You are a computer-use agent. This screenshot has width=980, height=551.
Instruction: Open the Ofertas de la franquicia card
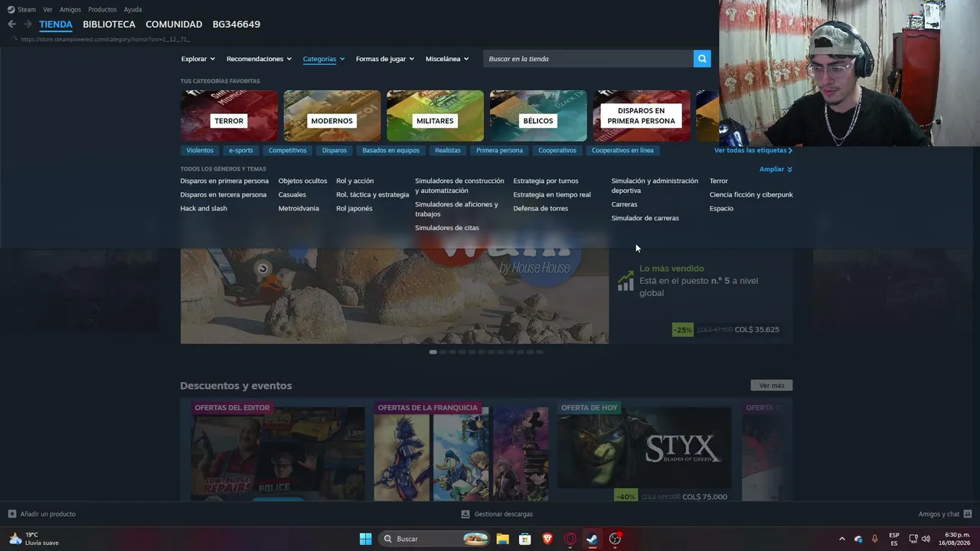(x=461, y=452)
